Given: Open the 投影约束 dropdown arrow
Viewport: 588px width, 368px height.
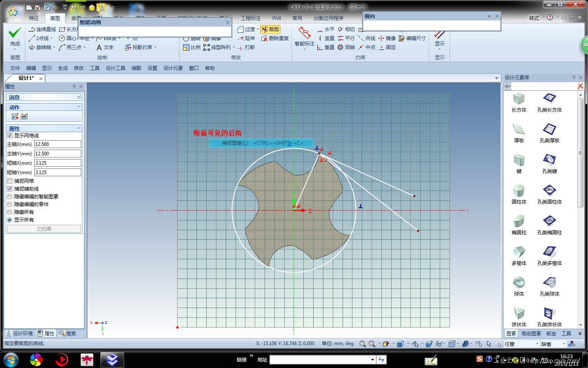Looking at the screenshot, I should coord(156,47).
